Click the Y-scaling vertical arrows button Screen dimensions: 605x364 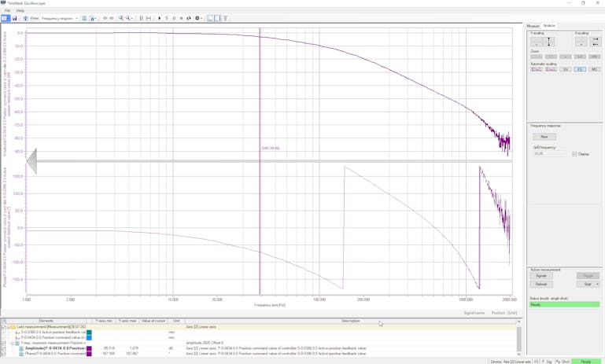(548, 42)
